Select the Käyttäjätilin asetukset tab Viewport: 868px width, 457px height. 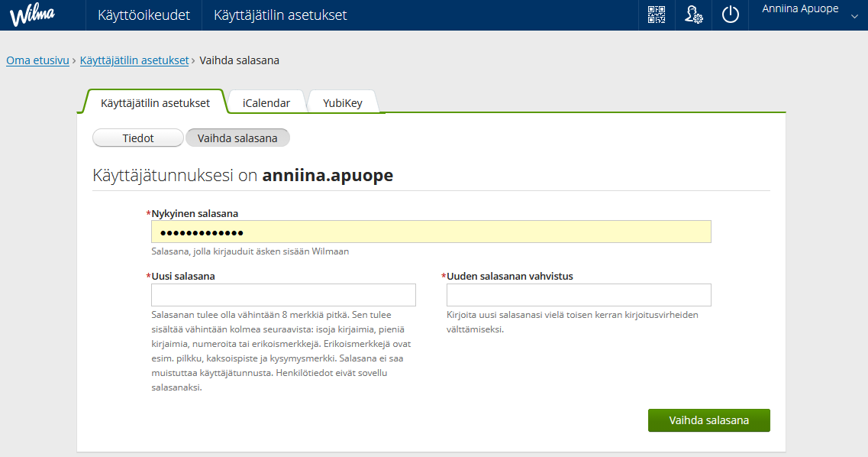pos(155,103)
